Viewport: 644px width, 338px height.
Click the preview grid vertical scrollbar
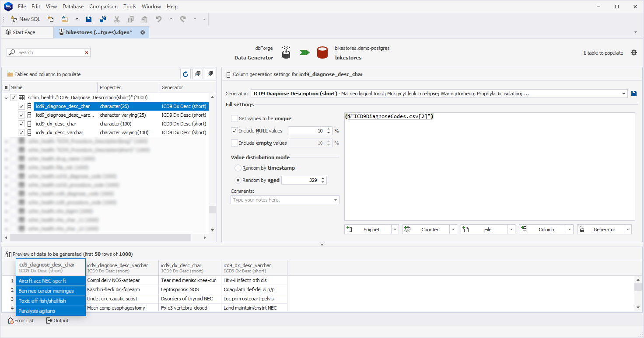click(x=638, y=287)
